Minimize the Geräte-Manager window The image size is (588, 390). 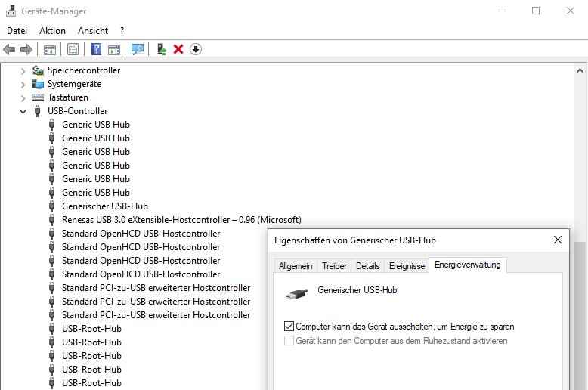(502, 11)
